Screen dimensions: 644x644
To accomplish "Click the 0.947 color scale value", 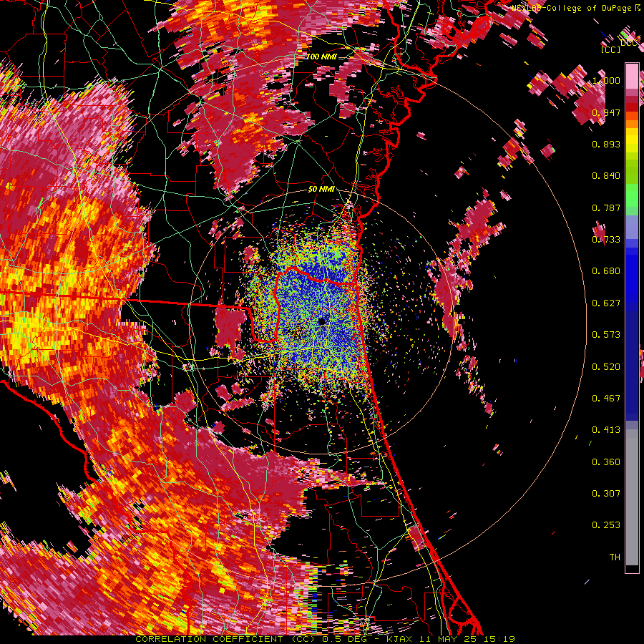I will [x=606, y=112].
